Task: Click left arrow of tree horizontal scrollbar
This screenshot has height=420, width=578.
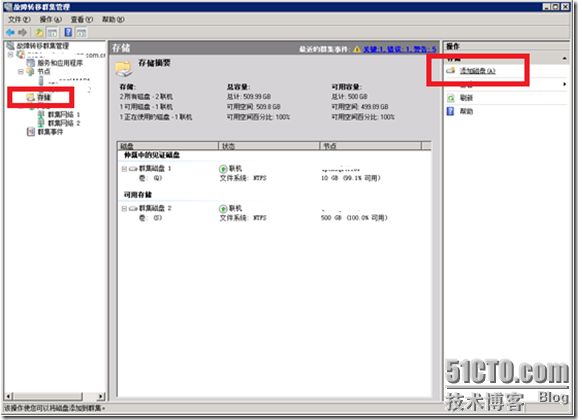Action: tap(9, 396)
